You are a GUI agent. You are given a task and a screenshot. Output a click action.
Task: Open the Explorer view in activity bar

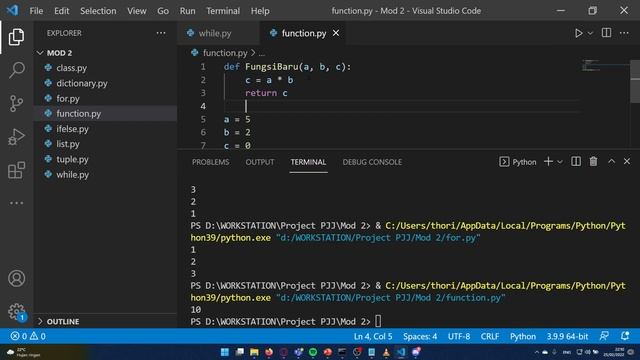[16, 37]
